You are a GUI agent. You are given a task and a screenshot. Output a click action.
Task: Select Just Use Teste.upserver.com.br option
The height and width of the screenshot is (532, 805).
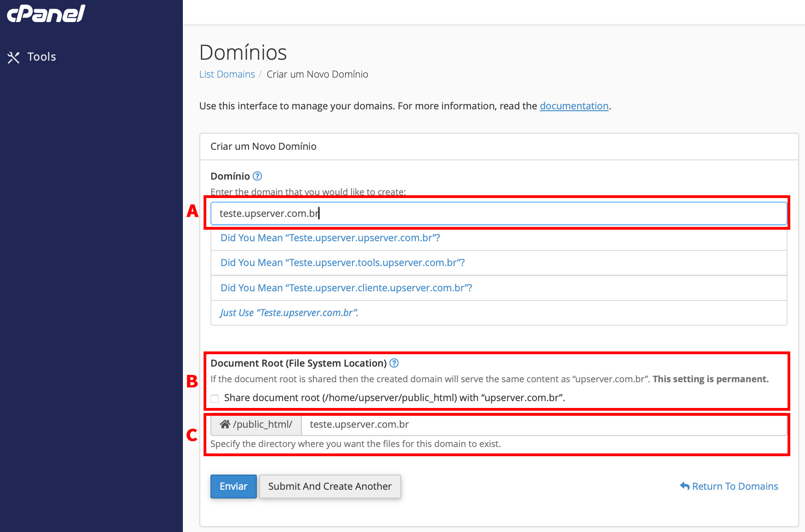[289, 313]
